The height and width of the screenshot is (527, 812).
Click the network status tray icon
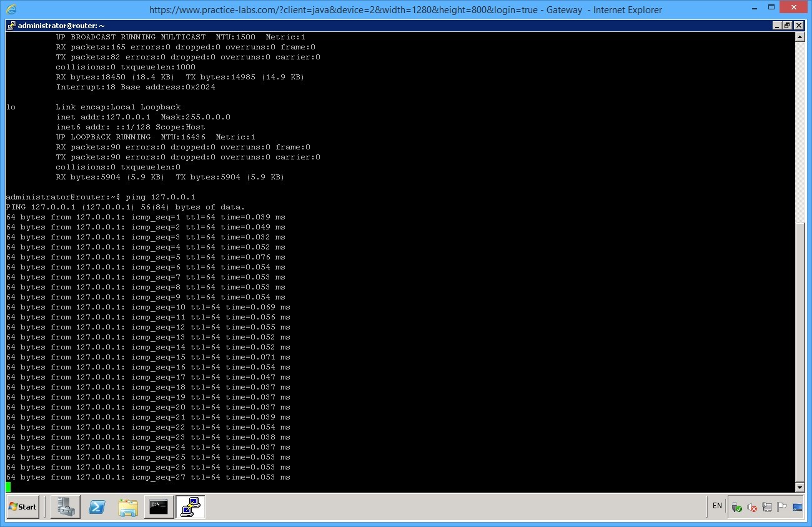(x=766, y=507)
